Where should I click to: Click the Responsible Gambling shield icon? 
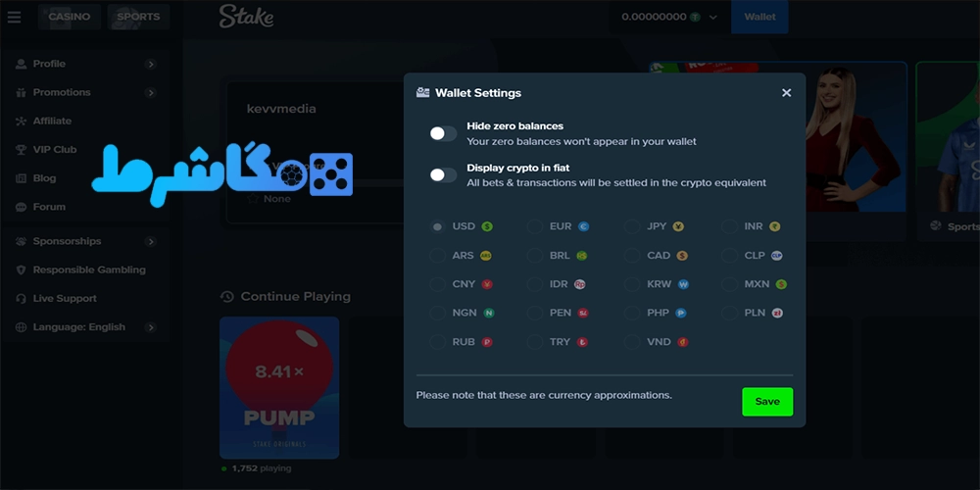point(22,270)
